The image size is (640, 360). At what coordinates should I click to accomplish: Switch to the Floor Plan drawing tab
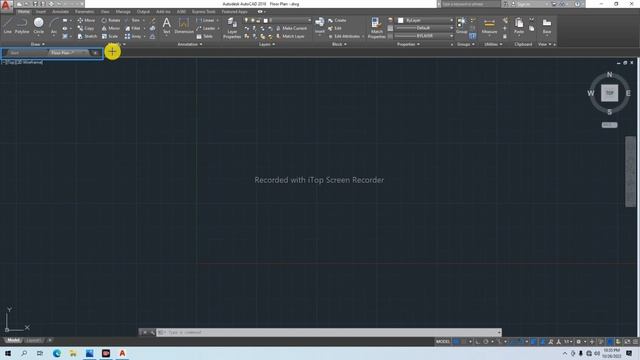tap(68, 53)
